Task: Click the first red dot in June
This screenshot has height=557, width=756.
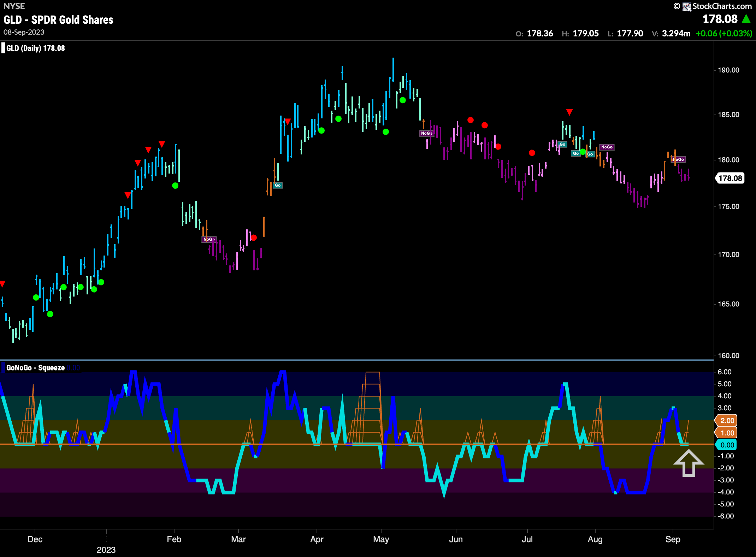Action: tap(471, 120)
